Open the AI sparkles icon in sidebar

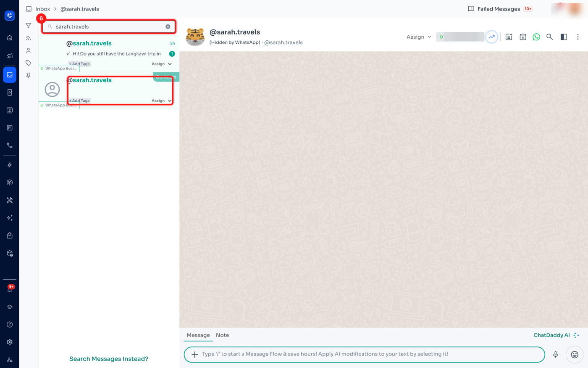(x=10, y=218)
